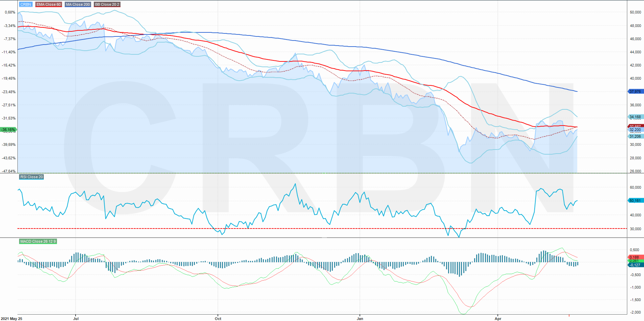Select the -11,40% percent axis value
Screen dimensions: 644x321
pos(9,52)
